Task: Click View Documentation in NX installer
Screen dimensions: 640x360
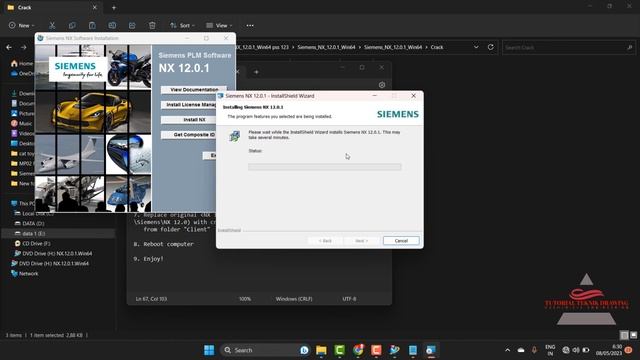Action: pyautogui.click(x=194, y=89)
